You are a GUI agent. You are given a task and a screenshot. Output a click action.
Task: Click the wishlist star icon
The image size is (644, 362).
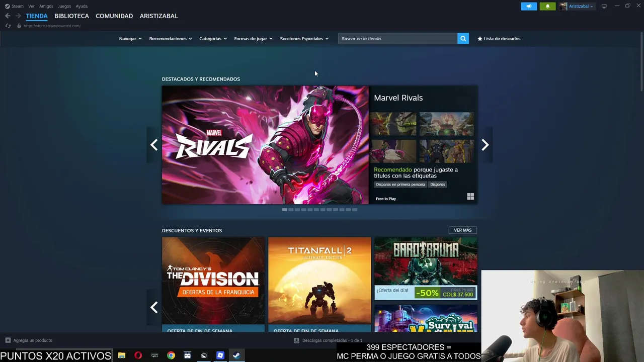click(x=479, y=38)
